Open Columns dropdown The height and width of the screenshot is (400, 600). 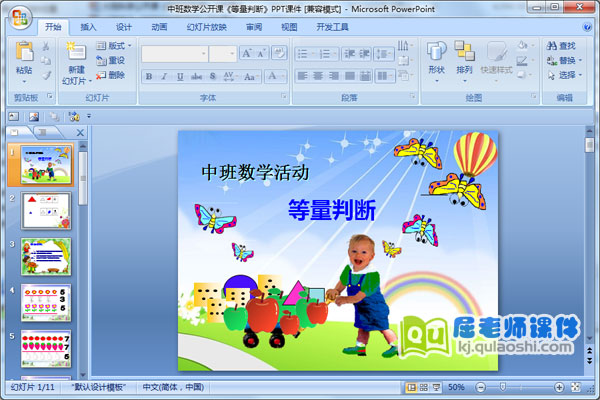[x=385, y=76]
